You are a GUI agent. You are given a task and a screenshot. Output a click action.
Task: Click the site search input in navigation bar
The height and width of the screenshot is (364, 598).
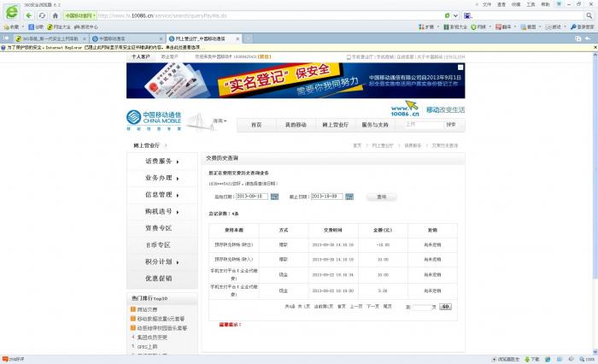tap(424, 125)
